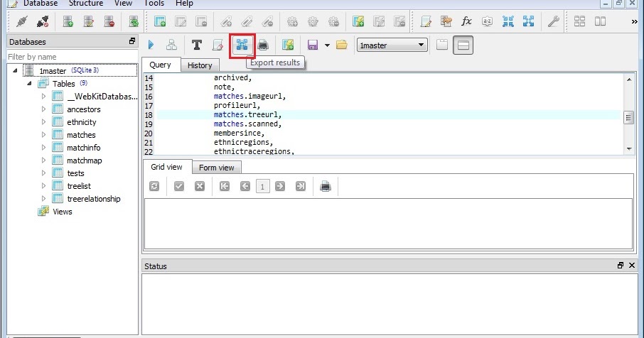The image size is (644, 338).
Task: Open the SQL functions editor fx icon
Action: (x=466, y=21)
